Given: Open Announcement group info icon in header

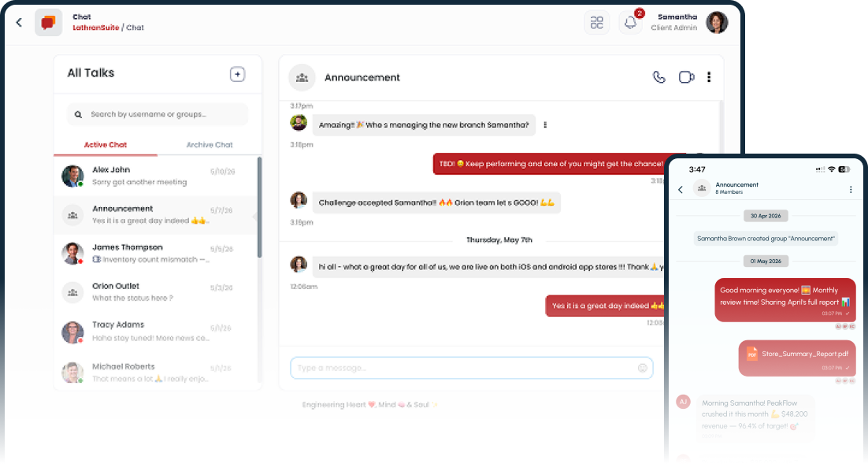Looking at the screenshot, I should click(x=302, y=77).
